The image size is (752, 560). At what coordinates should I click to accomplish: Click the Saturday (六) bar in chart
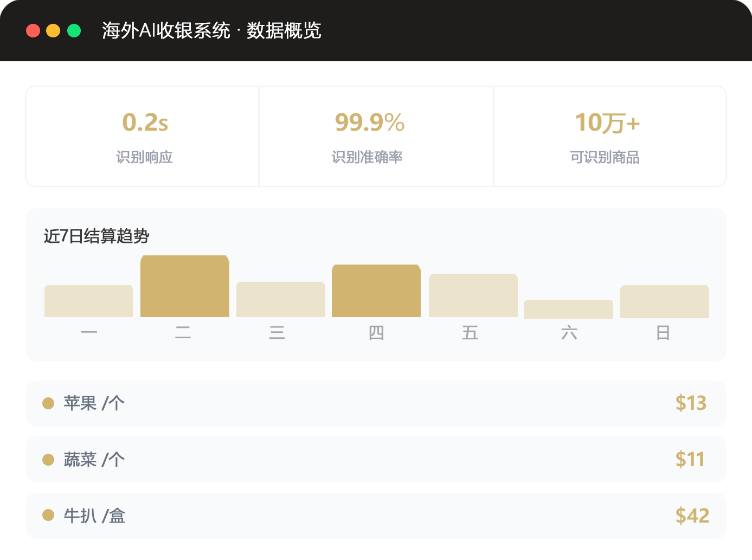[x=569, y=309]
